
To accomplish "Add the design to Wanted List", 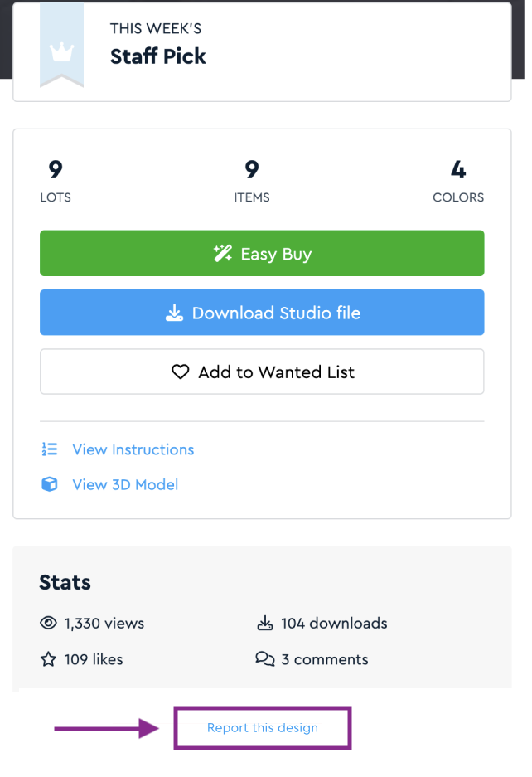I will [262, 372].
